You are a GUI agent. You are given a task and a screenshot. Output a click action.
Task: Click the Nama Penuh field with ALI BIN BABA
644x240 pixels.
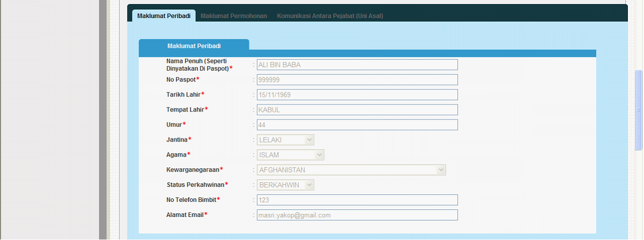[x=357, y=64]
